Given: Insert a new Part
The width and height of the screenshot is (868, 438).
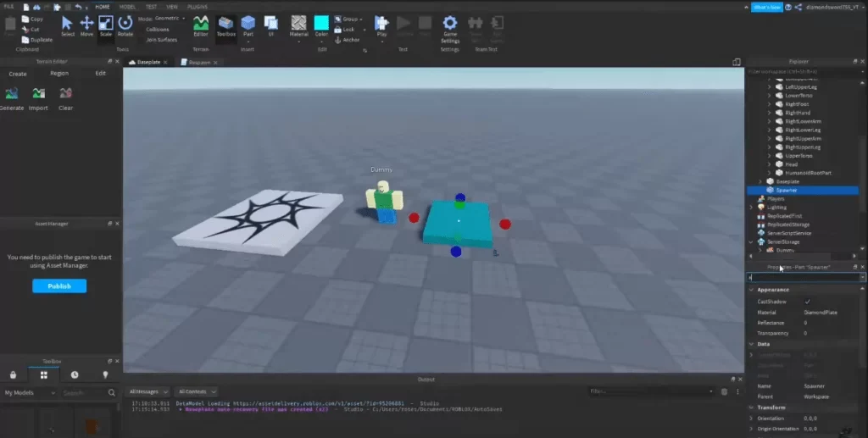Looking at the screenshot, I should click(248, 26).
